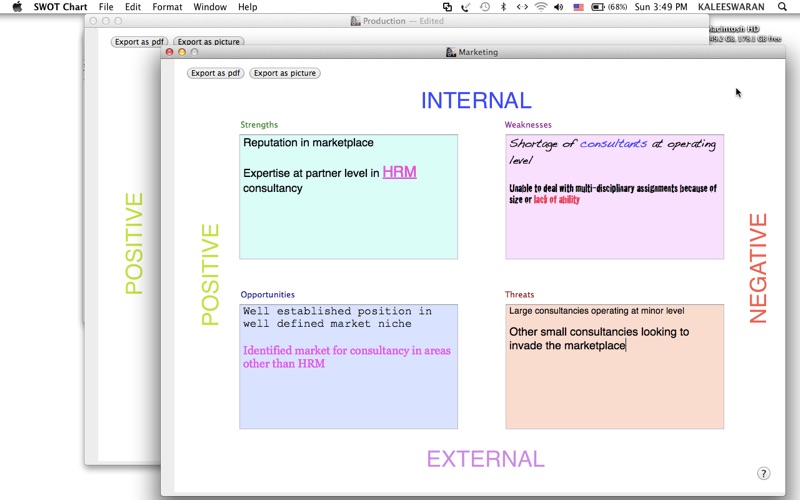Open the Help menu
The height and width of the screenshot is (500, 800).
(247, 7)
